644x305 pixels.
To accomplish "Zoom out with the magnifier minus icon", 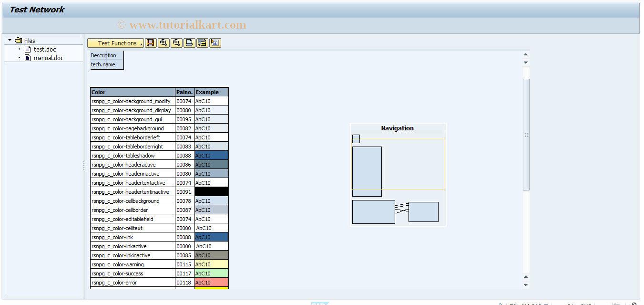I will 176,43.
